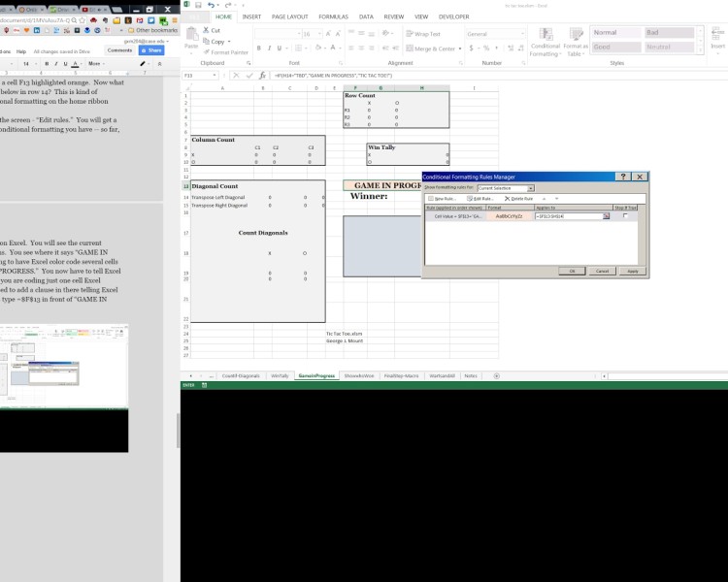
Task: Click the New Rule button
Action: click(x=441, y=198)
